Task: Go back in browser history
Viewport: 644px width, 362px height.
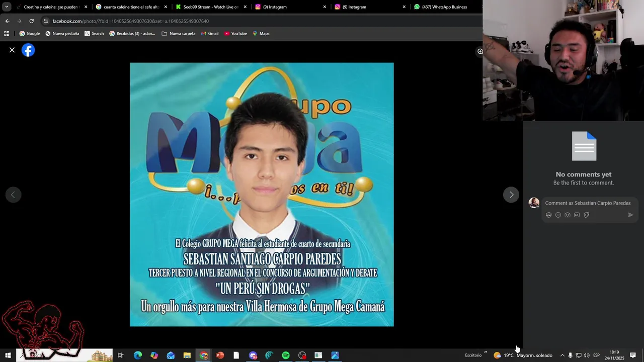Action: coord(7,21)
